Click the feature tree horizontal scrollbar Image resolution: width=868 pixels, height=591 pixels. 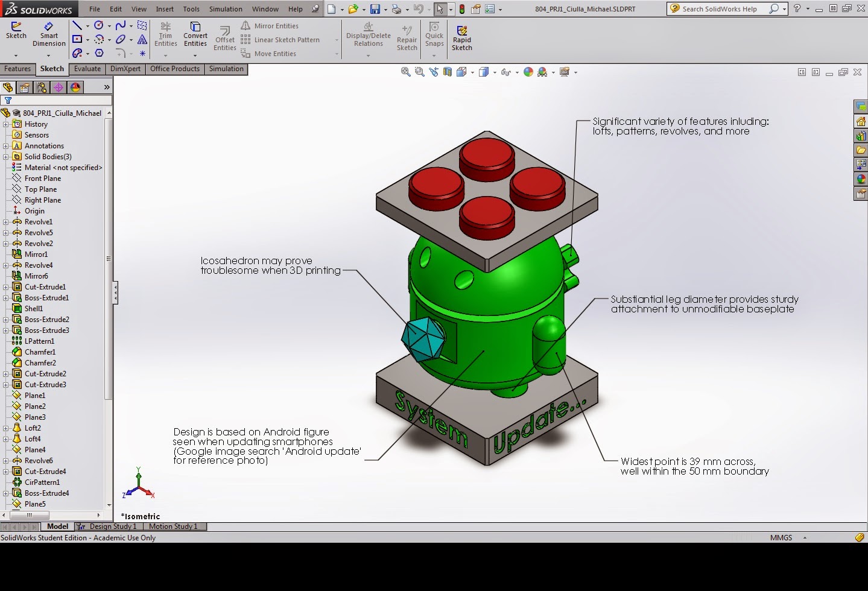(30, 515)
